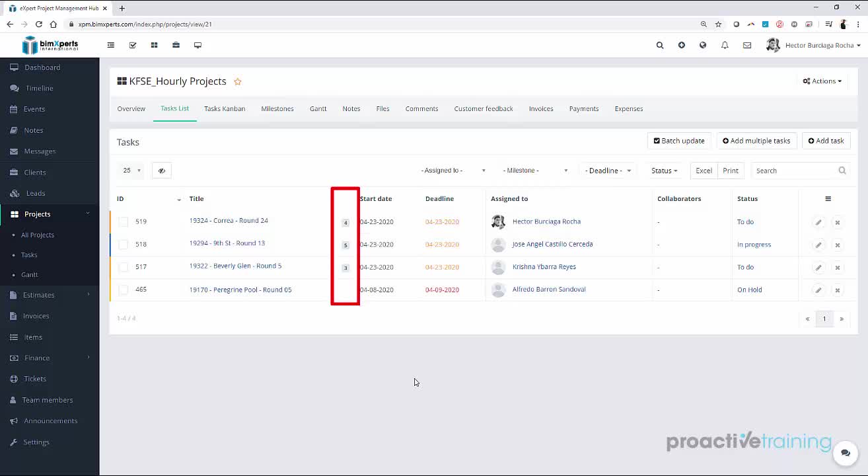
Task: Check the checkbox for task 519
Action: point(124,221)
